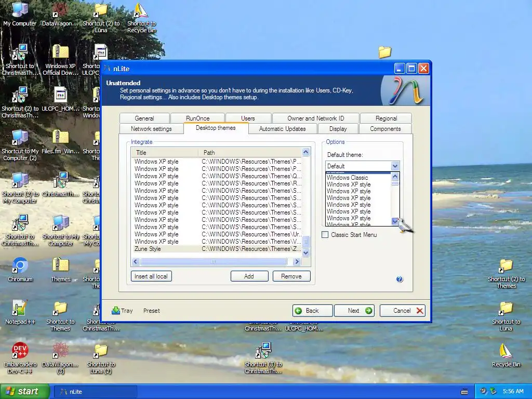Cancel the nLite wizard
The height and width of the screenshot is (399, 532).
tap(403, 311)
